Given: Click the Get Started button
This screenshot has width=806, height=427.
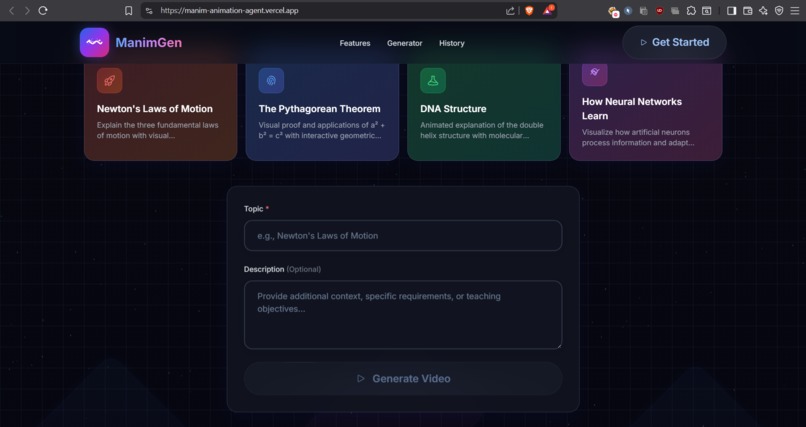Looking at the screenshot, I should point(674,42).
